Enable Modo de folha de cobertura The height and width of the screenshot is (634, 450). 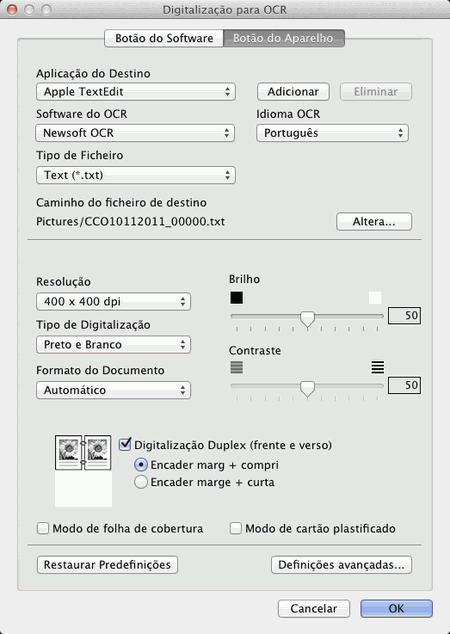43,528
